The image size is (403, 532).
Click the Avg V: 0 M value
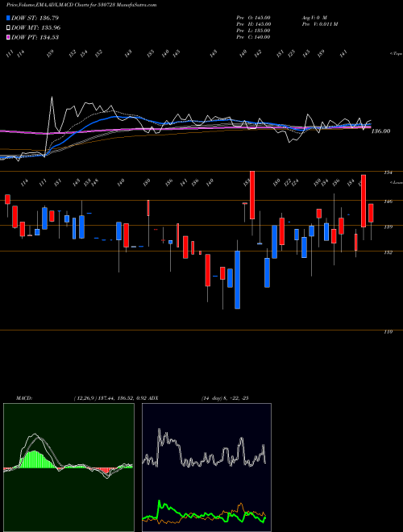click(314, 17)
